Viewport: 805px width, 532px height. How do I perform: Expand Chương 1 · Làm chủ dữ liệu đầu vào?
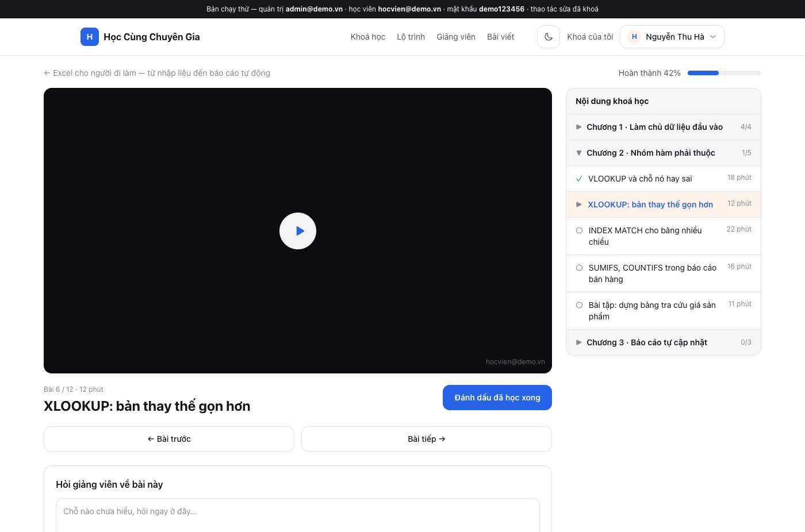pos(664,127)
